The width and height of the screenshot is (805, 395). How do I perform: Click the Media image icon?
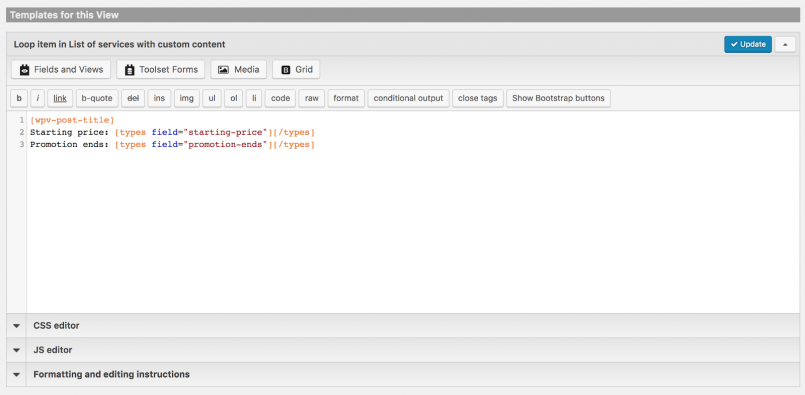(223, 70)
